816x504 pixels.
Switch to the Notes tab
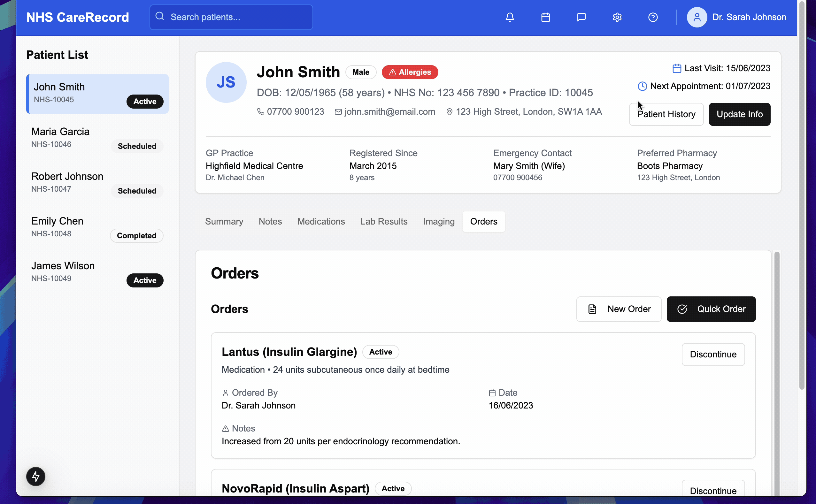click(270, 221)
